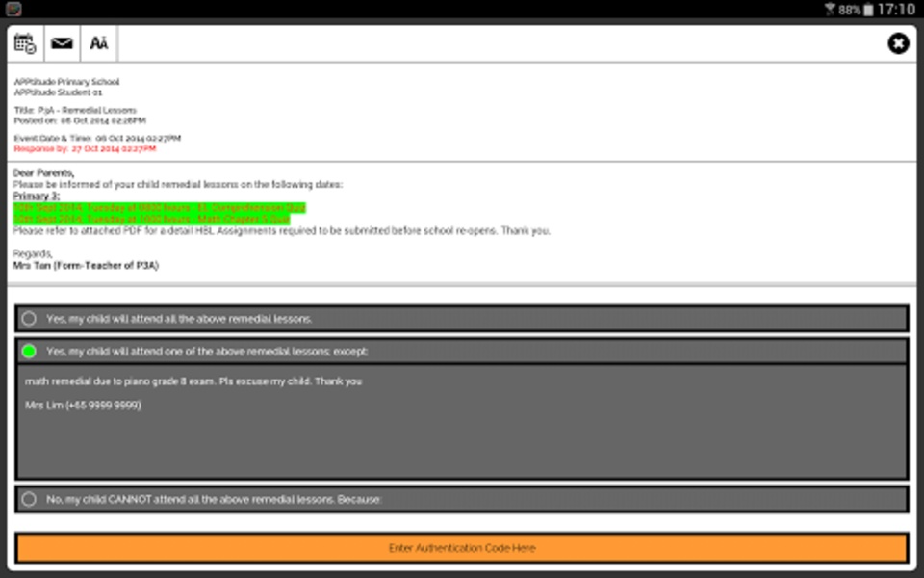This screenshot has height=578, width=924.
Task: Click the 'Title: P3A - Remedial Lessons' line
Action: click(75, 110)
